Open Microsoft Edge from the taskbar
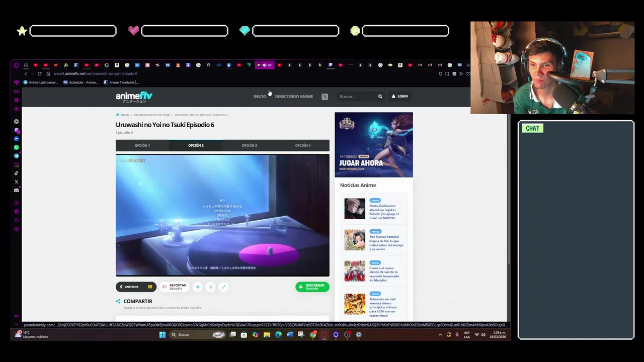Viewport: 644px width, 362px height. 278,335
